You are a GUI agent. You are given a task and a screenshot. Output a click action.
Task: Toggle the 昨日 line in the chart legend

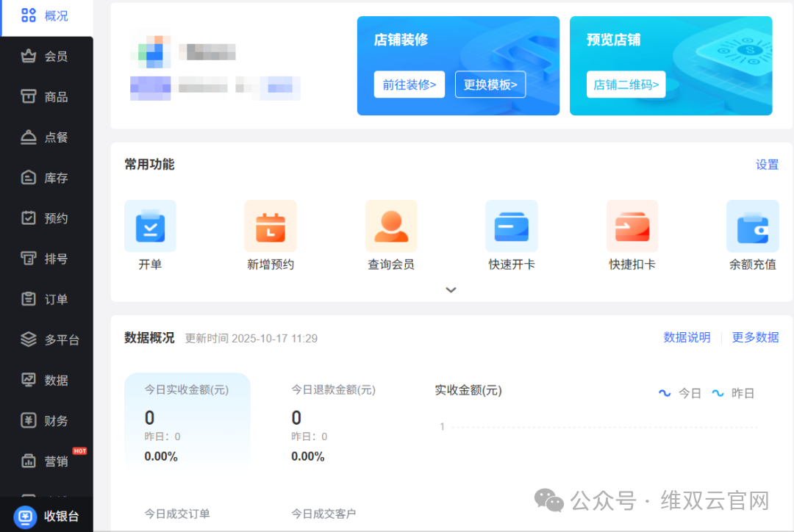[x=734, y=393]
